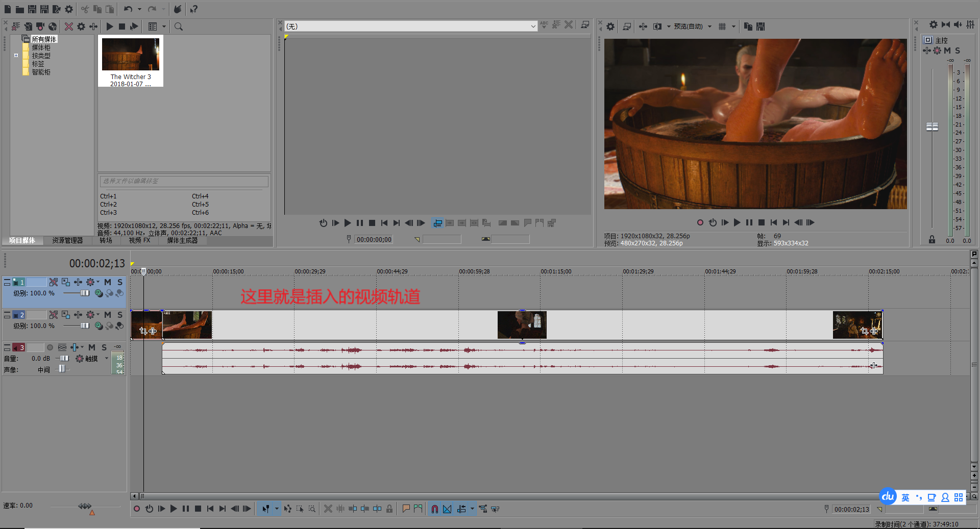Select the 媒体柜 folder in tree
Image resolution: width=980 pixels, height=529 pixels.
click(41, 47)
